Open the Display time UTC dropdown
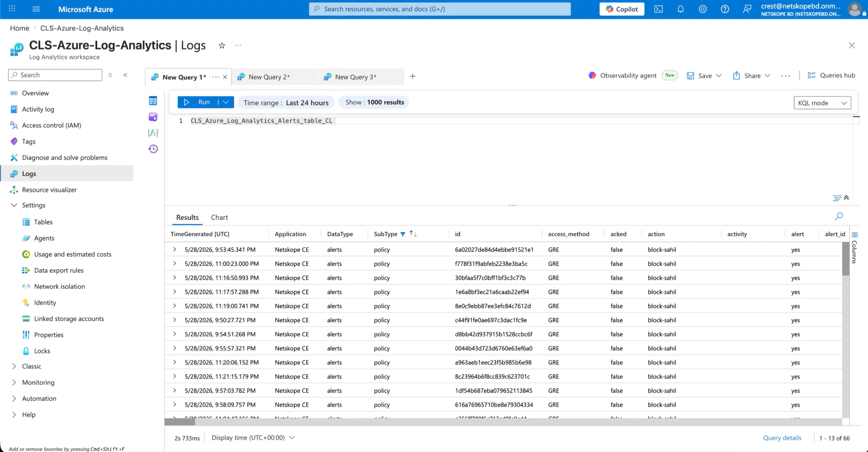 pyautogui.click(x=253, y=438)
